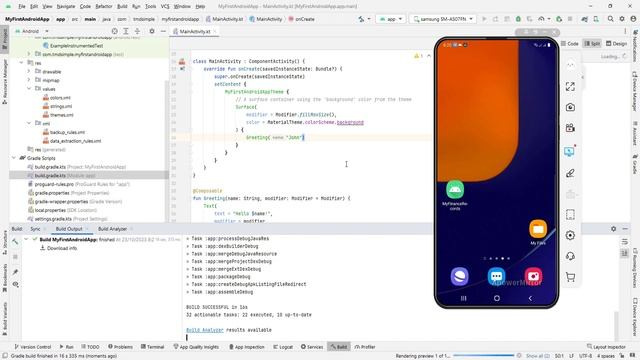640x360 pixels.
Task: Open IDE settings gear in top toolbar
Action: pos(622,19)
